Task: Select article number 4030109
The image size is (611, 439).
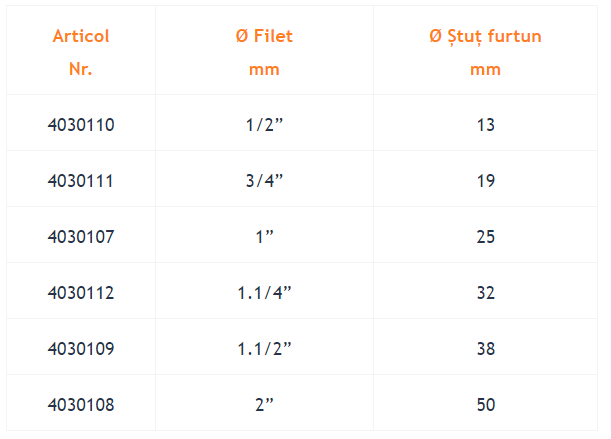Action: coord(81,349)
